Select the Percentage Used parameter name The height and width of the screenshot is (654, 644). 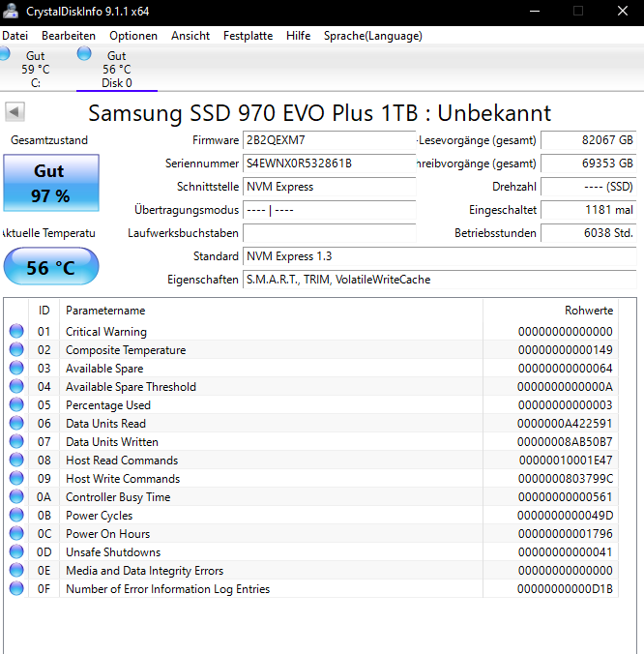click(x=108, y=405)
